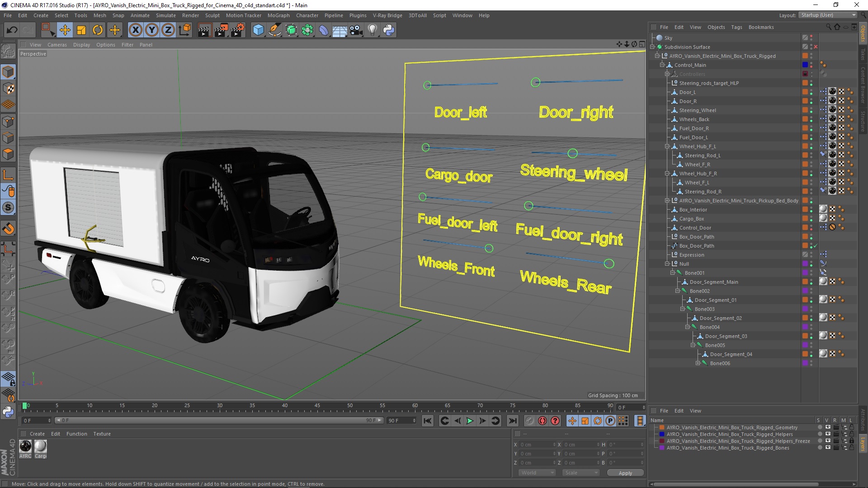Click the Door_left slider handle

(x=427, y=85)
